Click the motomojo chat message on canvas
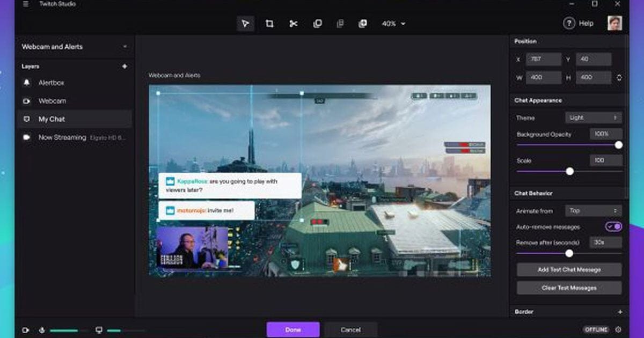The width and height of the screenshot is (644, 338). click(x=206, y=210)
